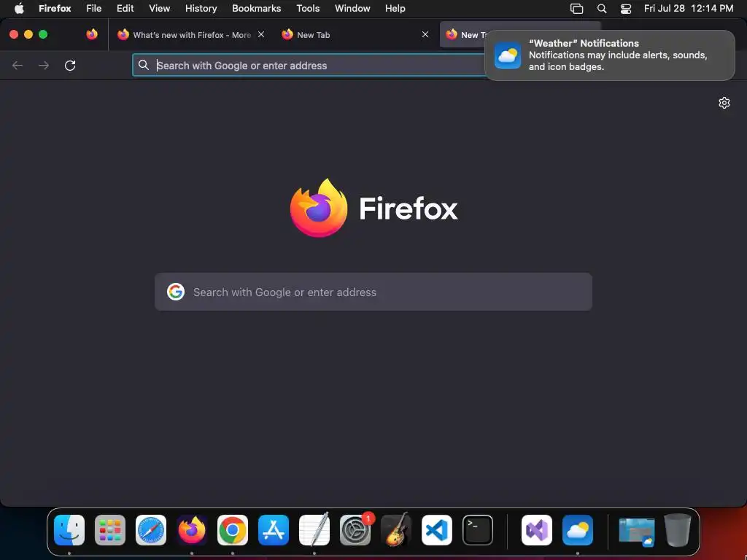Open the Window menu
The height and width of the screenshot is (560, 747).
point(352,9)
